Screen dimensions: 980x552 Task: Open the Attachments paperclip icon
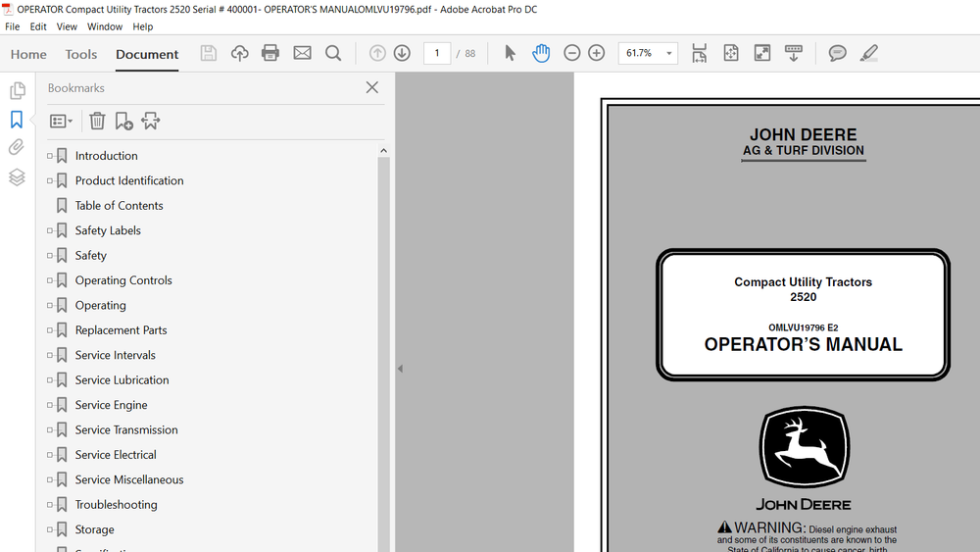point(17,147)
